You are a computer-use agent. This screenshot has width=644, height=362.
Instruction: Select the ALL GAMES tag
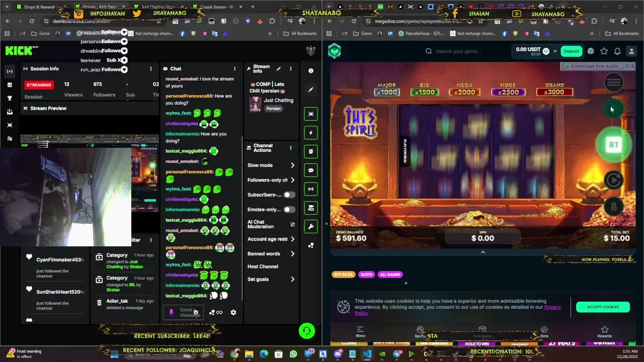(390, 275)
